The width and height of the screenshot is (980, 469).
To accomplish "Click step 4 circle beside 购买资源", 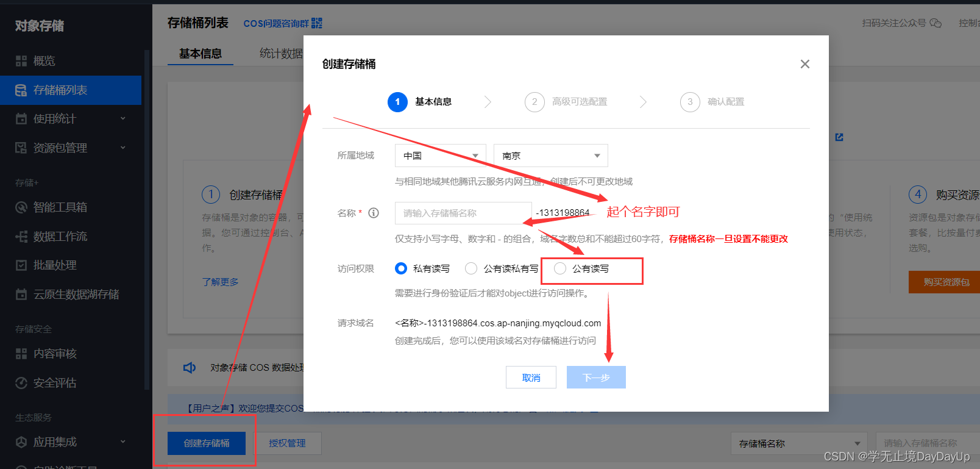I will [918, 195].
